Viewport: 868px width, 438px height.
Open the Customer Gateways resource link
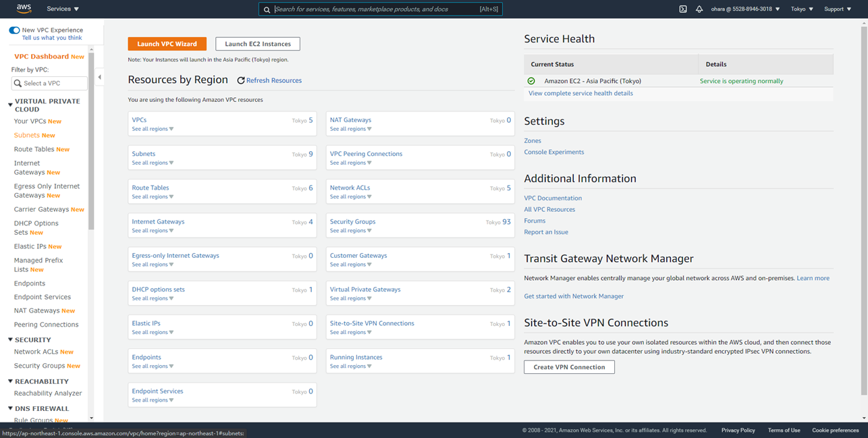[x=358, y=256]
